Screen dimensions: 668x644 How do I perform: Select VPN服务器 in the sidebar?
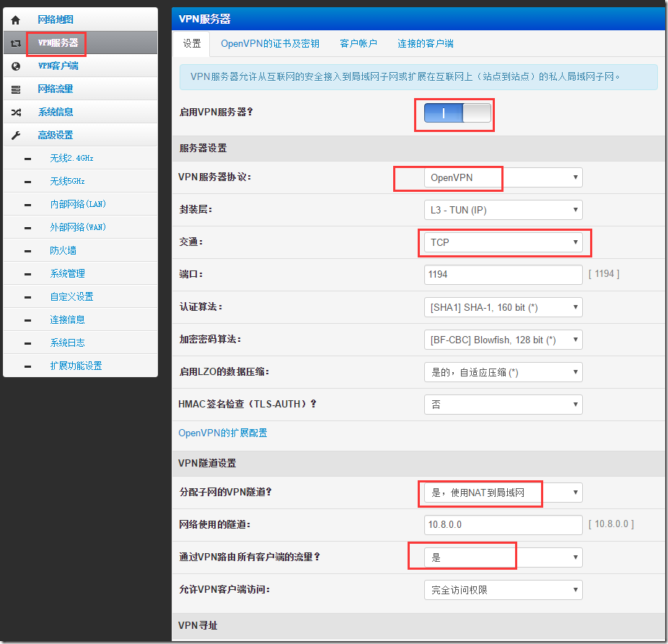pyautogui.click(x=58, y=43)
